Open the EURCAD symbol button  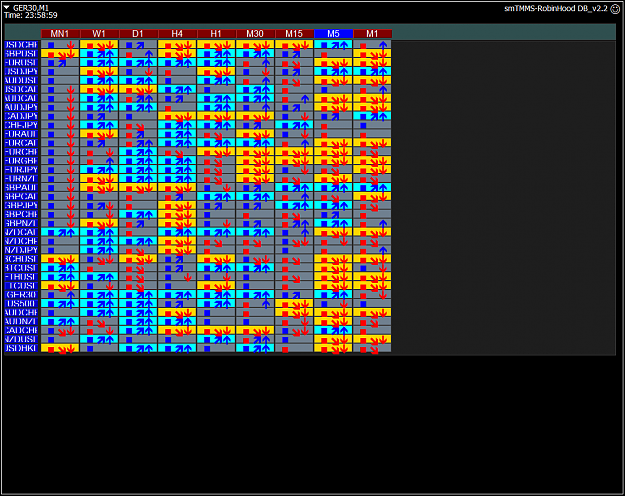click(22, 143)
